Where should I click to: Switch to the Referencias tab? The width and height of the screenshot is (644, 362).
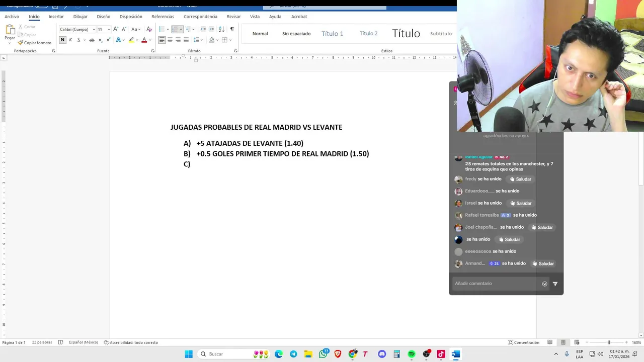[x=163, y=17]
